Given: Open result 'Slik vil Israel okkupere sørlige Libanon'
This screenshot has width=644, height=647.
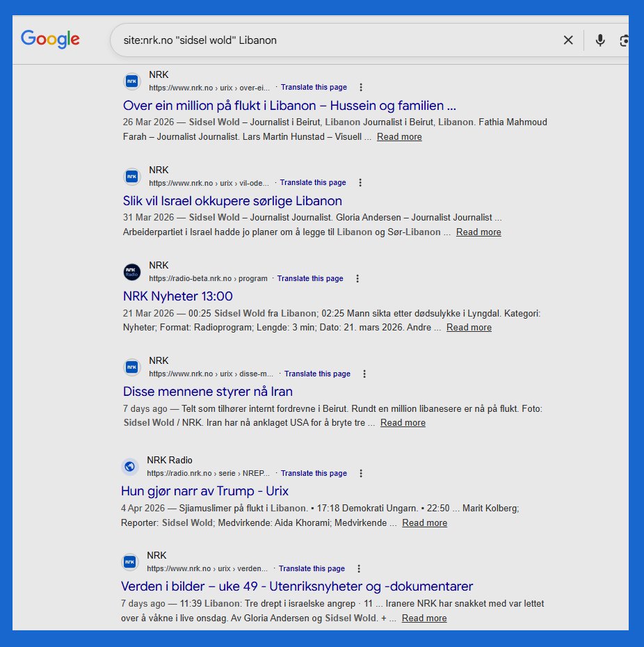Looking at the screenshot, I should click(232, 201).
